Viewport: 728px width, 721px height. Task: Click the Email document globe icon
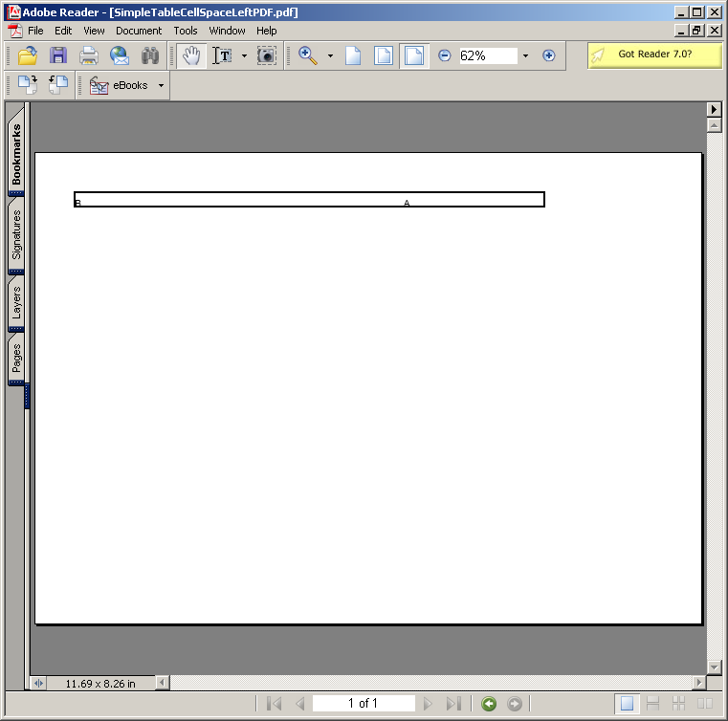[120, 55]
